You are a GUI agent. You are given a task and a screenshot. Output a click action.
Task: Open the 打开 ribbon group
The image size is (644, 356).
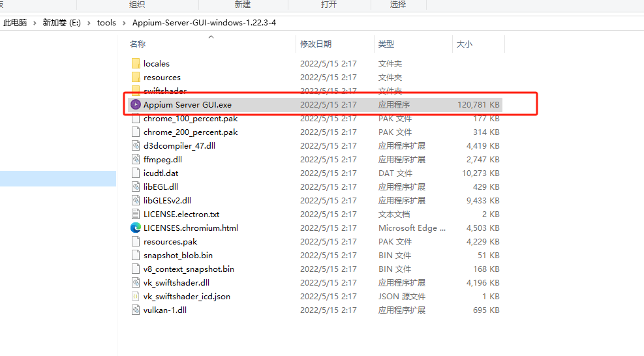point(329,4)
